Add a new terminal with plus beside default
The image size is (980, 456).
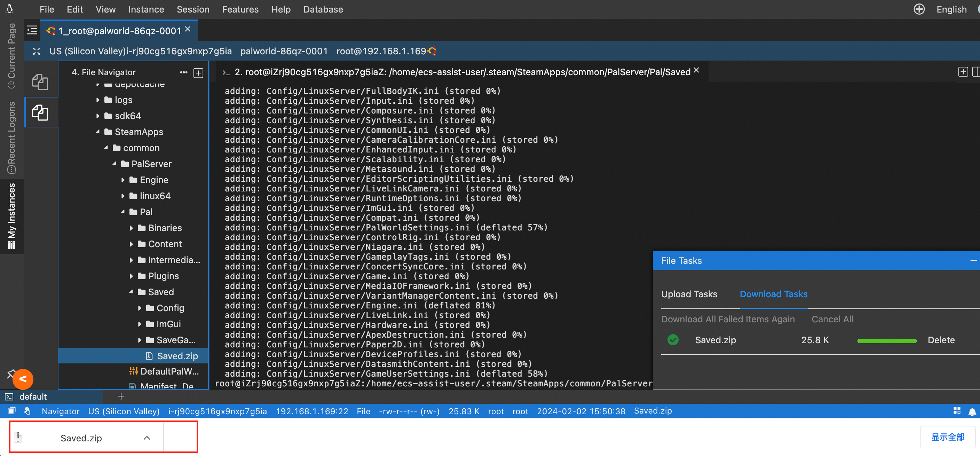tap(121, 396)
